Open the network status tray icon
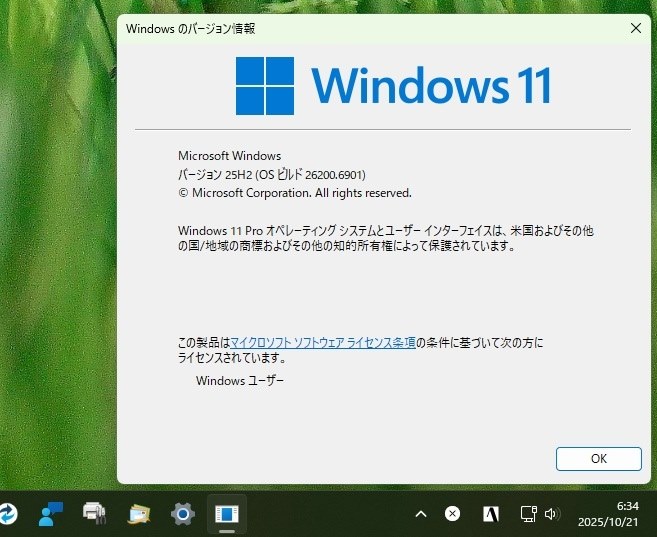This screenshot has width=657, height=537. [528, 514]
